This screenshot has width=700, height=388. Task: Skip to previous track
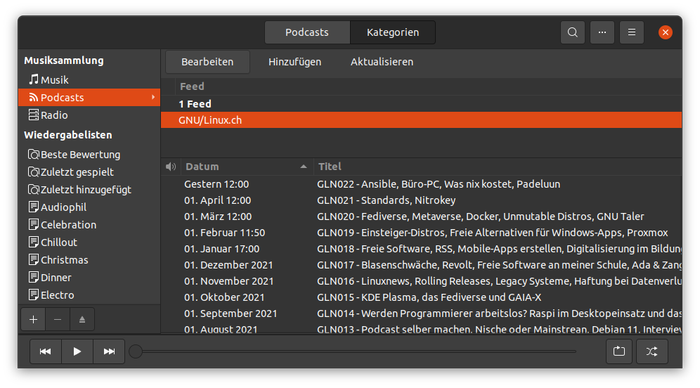click(x=46, y=351)
